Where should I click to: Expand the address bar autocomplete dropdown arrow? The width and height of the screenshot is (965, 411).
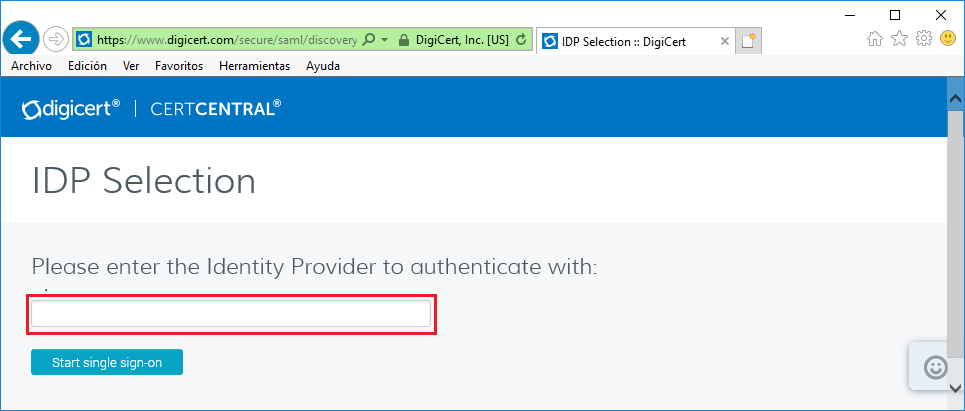[x=385, y=40]
